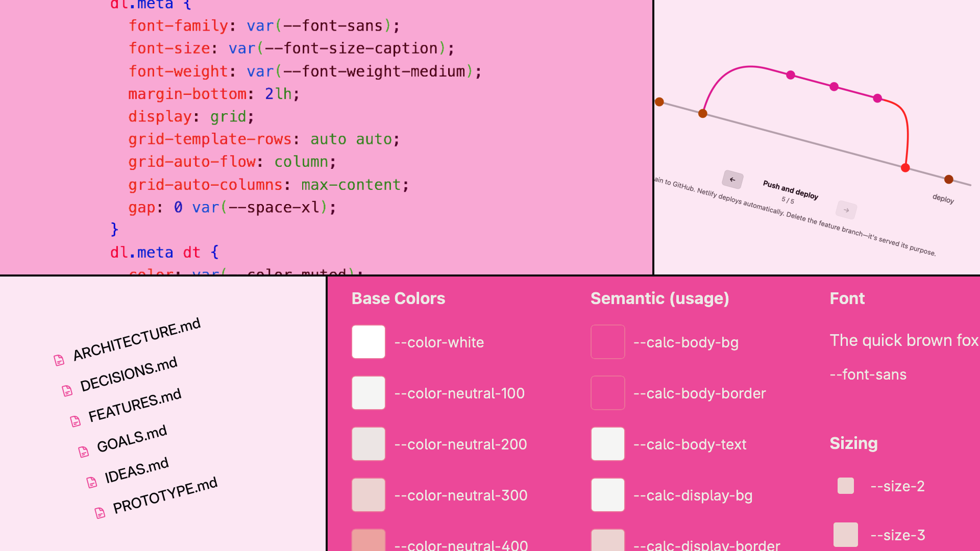Open the PROTOTYPE.md file
Viewport: 980px width, 551px height.
pyautogui.click(x=165, y=495)
